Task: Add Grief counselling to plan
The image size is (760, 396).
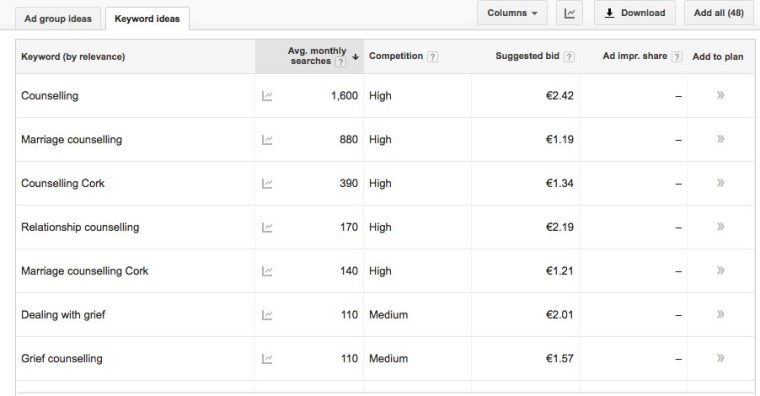Action: click(721, 358)
